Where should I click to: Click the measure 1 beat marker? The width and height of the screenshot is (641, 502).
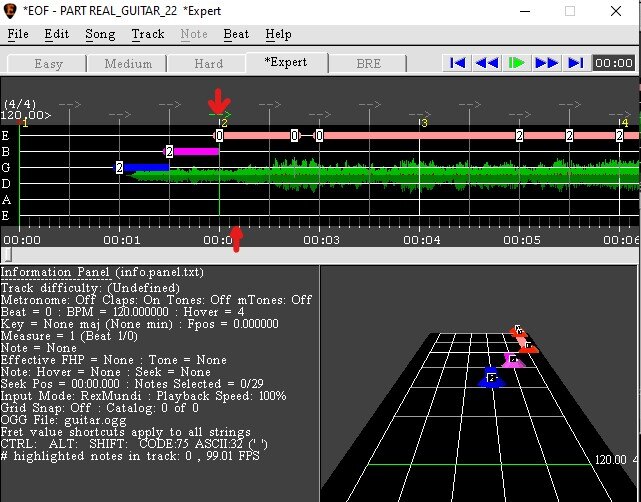(24, 123)
